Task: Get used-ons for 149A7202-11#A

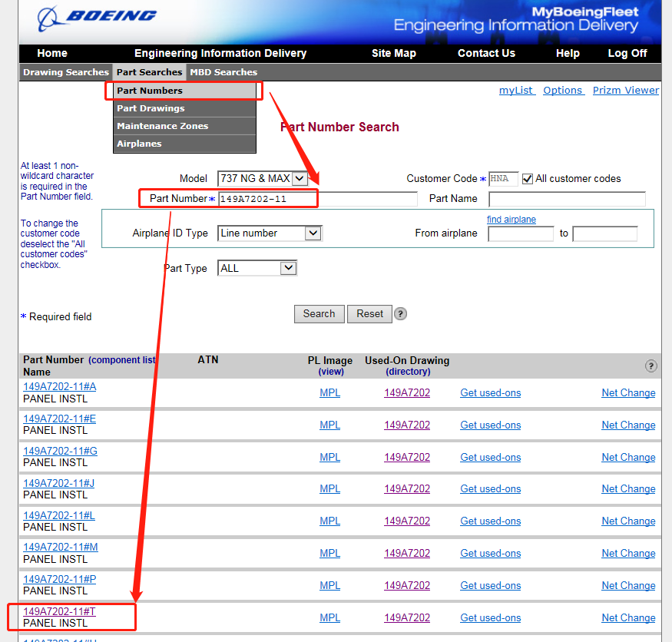Action: [491, 393]
